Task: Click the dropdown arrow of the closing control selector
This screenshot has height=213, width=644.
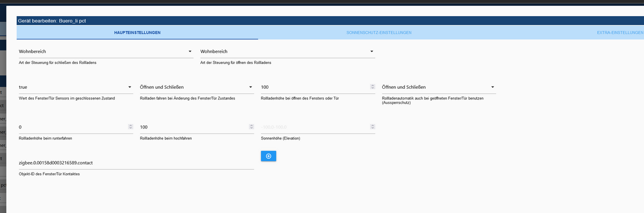Action: point(190,52)
